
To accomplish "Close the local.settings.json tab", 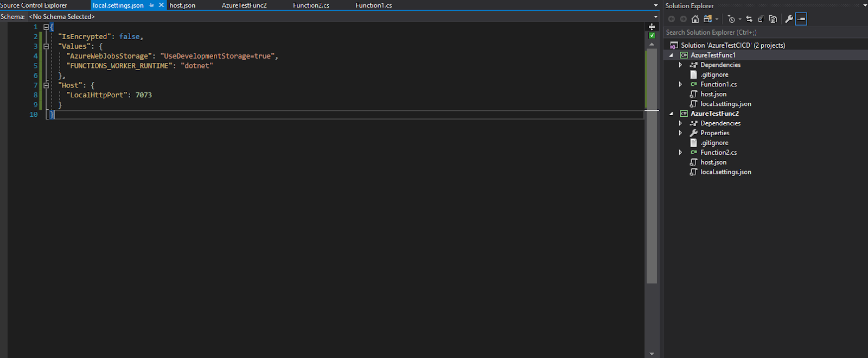I will click(161, 5).
